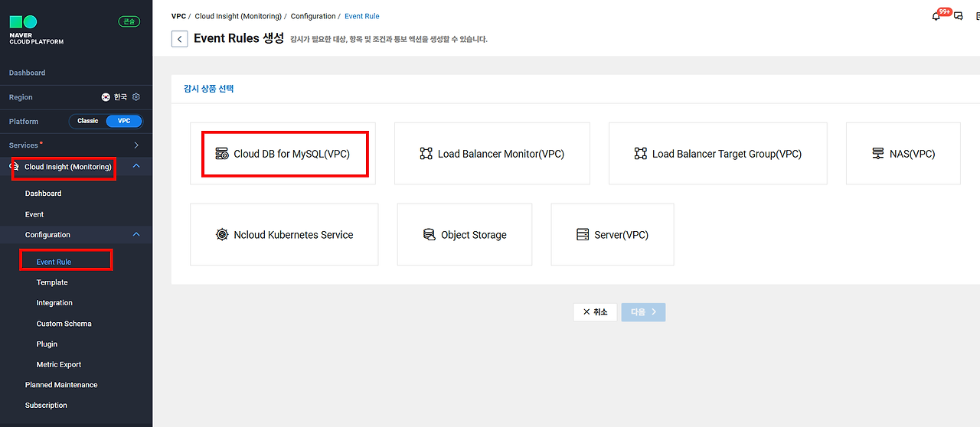This screenshot has width=980, height=427.
Task: Click the Ncloud Kubernetes Service icon
Action: click(x=222, y=235)
